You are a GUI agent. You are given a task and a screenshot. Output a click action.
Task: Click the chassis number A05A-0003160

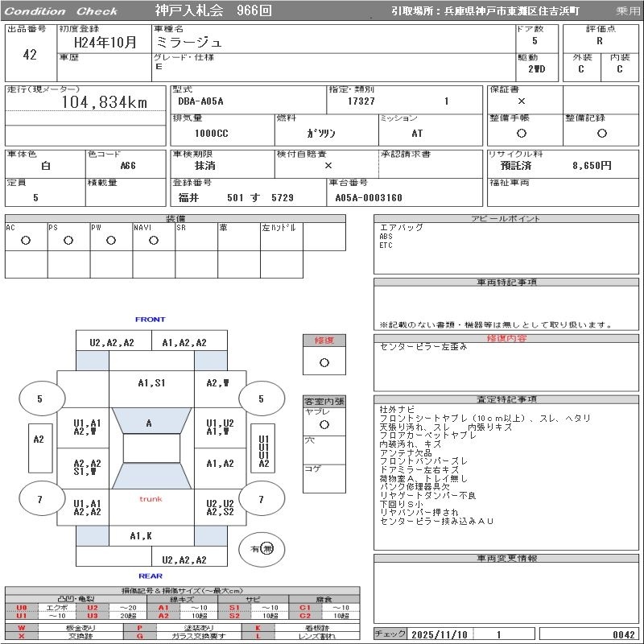click(369, 197)
